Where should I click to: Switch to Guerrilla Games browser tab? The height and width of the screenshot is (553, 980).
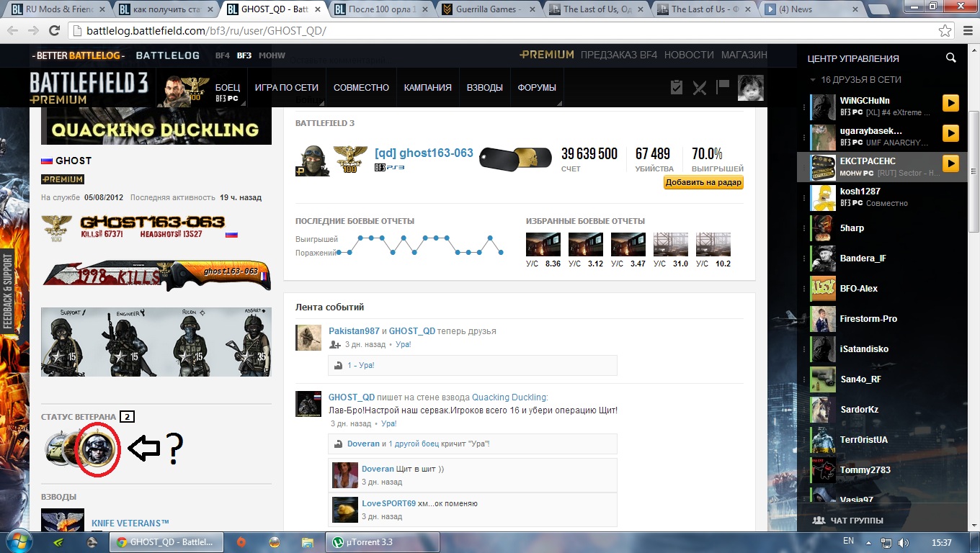(x=489, y=9)
